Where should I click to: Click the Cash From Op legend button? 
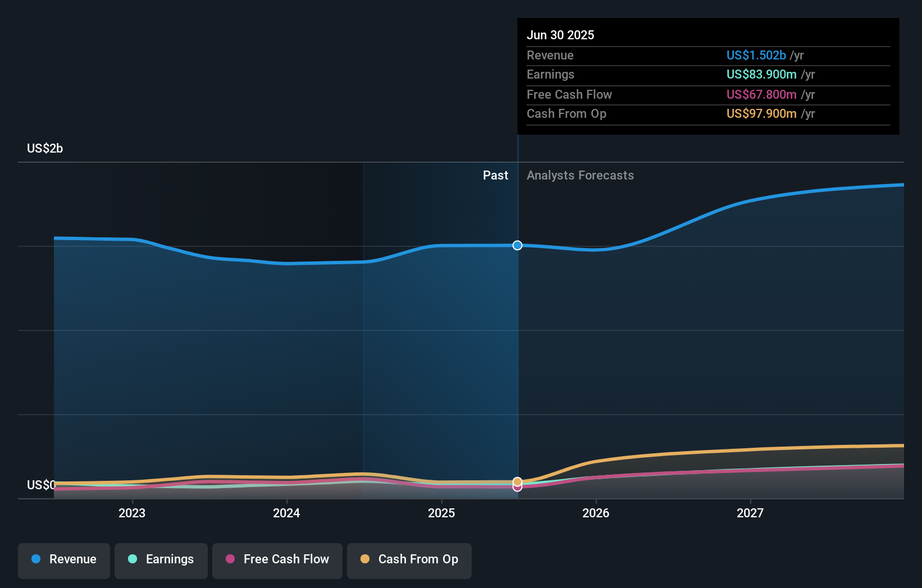point(409,561)
